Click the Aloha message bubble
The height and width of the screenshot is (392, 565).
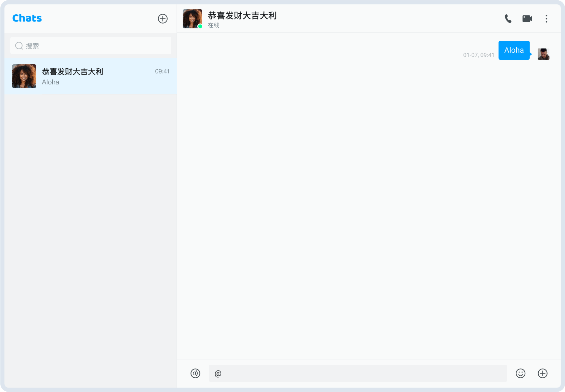coord(514,50)
